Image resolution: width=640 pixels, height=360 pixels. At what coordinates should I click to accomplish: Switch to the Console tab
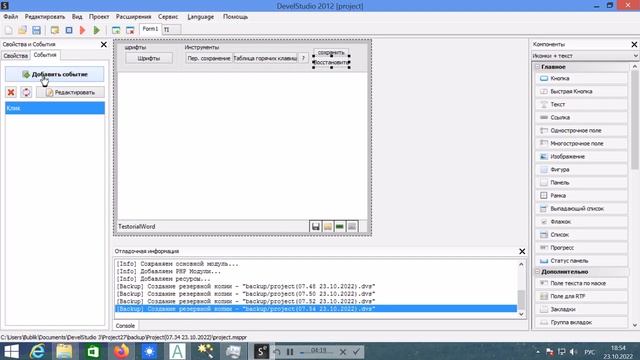pos(125,326)
